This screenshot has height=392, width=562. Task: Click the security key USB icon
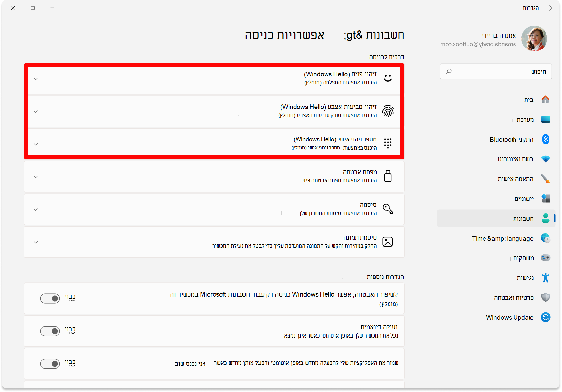[388, 176]
